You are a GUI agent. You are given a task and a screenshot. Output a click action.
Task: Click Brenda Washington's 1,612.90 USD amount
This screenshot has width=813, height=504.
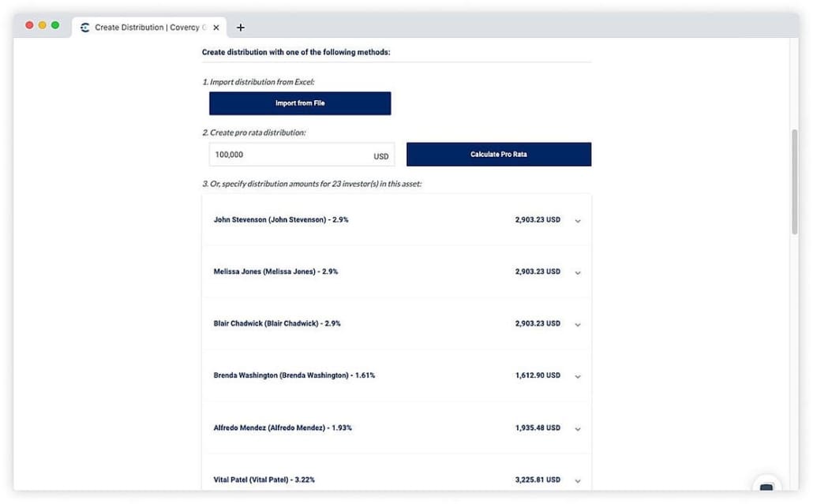click(x=538, y=376)
